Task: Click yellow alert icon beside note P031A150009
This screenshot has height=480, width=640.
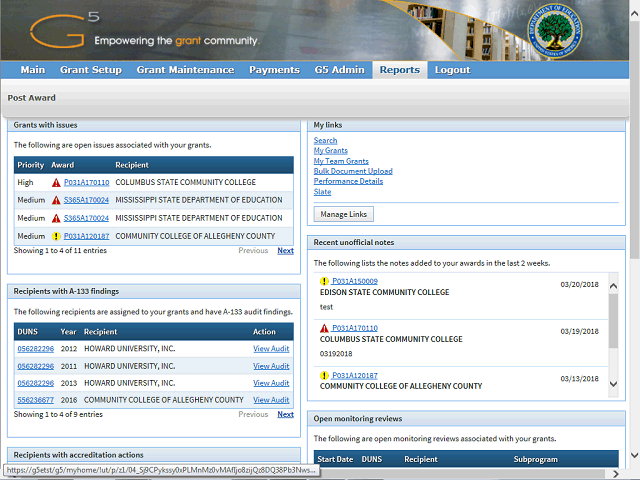Action: pos(324,282)
